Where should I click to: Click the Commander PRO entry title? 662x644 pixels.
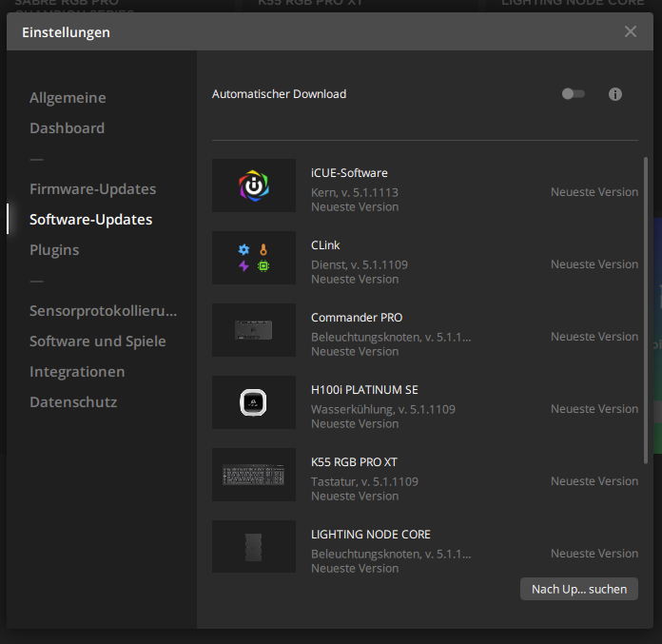tap(357, 318)
